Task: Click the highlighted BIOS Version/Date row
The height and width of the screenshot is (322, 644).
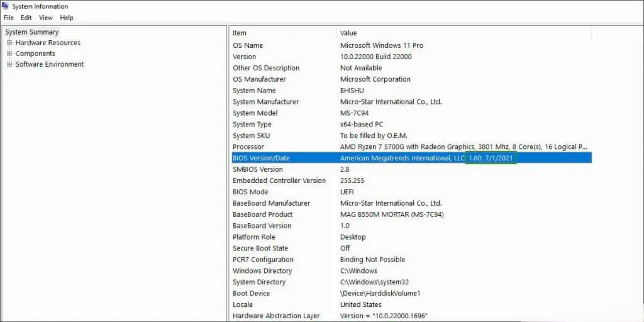Action: [x=411, y=158]
